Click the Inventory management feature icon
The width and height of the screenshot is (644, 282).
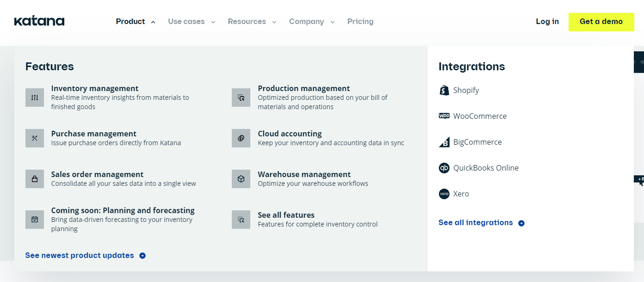(x=35, y=98)
